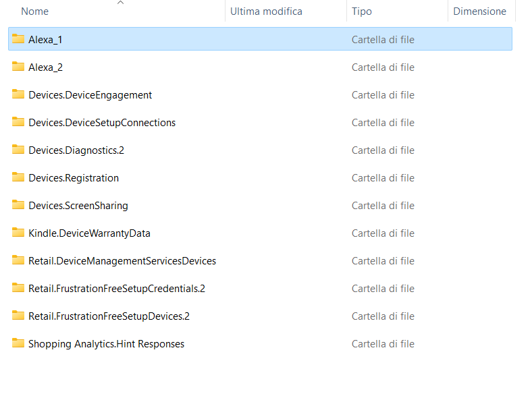The width and height of the screenshot is (532, 400).
Task: Click the type cell of Retail.FrustrationFreeSetupDevices.2
Action: [383, 316]
